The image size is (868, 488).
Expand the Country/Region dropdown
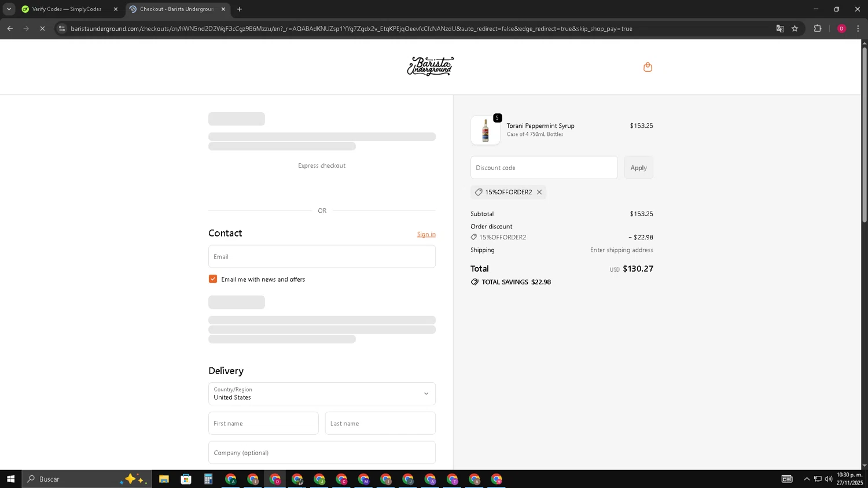[x=322, y=394]
